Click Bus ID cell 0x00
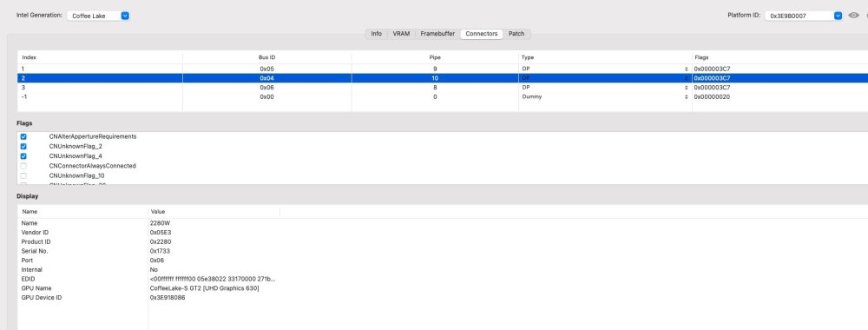This screenshot has height=330, width=868. 266,97
